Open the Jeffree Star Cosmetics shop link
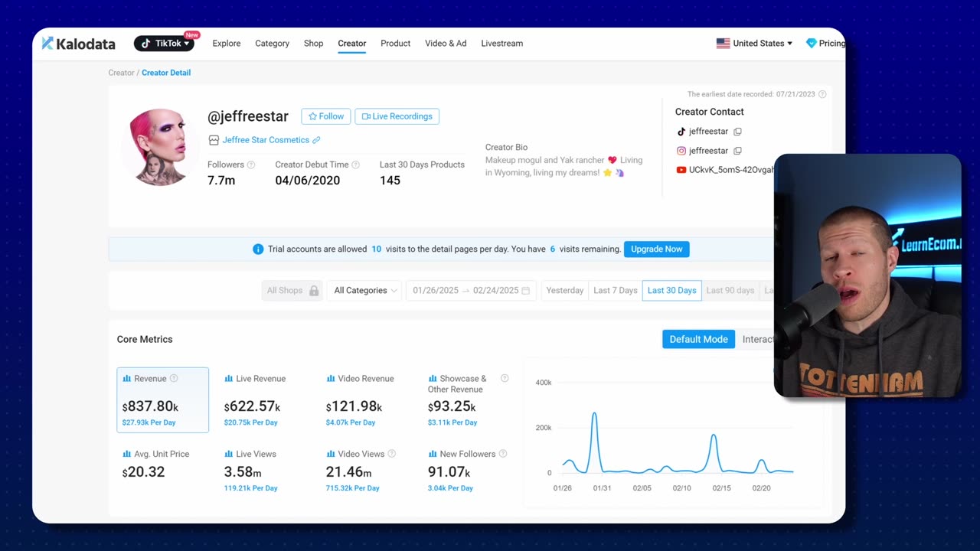Image resolution: width=980 pixels, height=551 pixels. (x=266, y=140)
